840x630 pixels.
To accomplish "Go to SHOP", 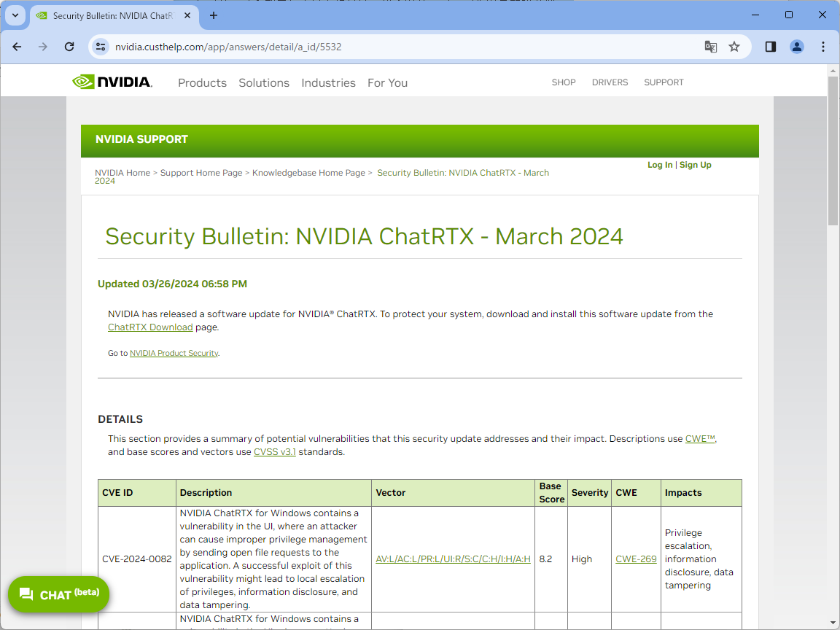I will click(564, 82).
